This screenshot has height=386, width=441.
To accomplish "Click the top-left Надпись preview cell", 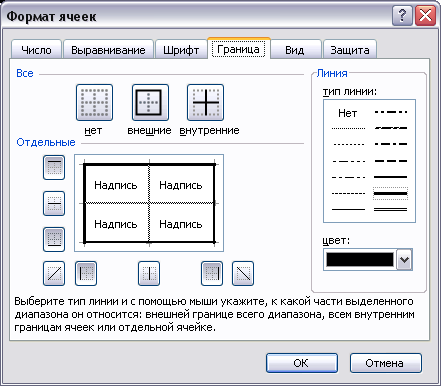I will 117,184.
